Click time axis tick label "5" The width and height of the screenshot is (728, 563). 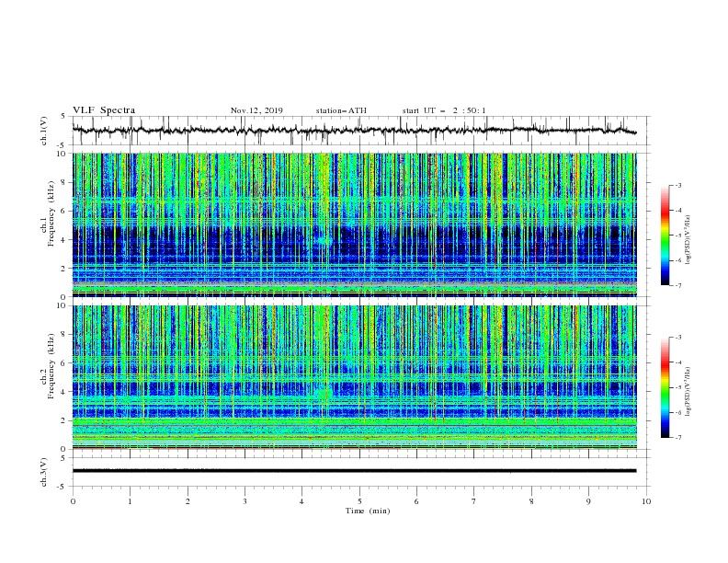click(x=359, y=501)
